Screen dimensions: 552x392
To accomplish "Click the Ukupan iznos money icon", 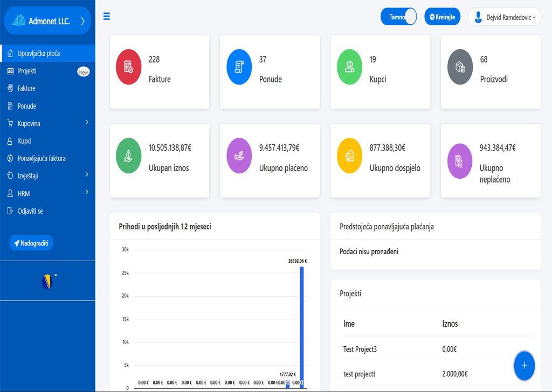I will point(128,156).
